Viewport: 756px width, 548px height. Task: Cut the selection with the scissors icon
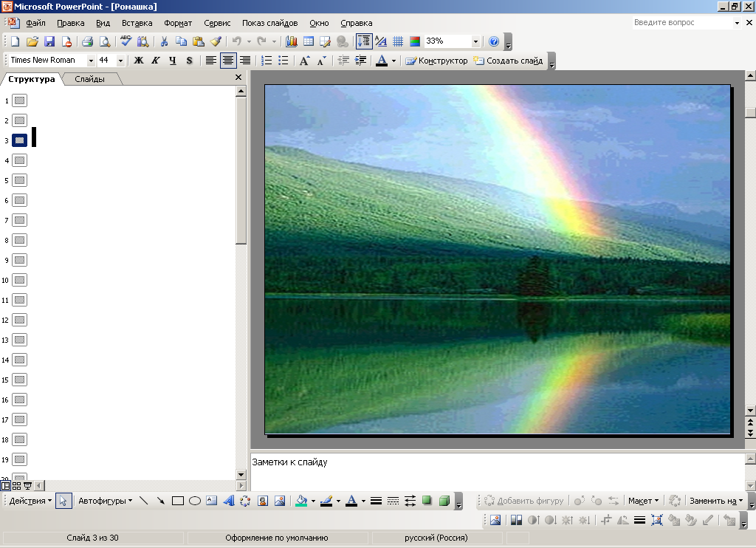click(x=164, y=41)
